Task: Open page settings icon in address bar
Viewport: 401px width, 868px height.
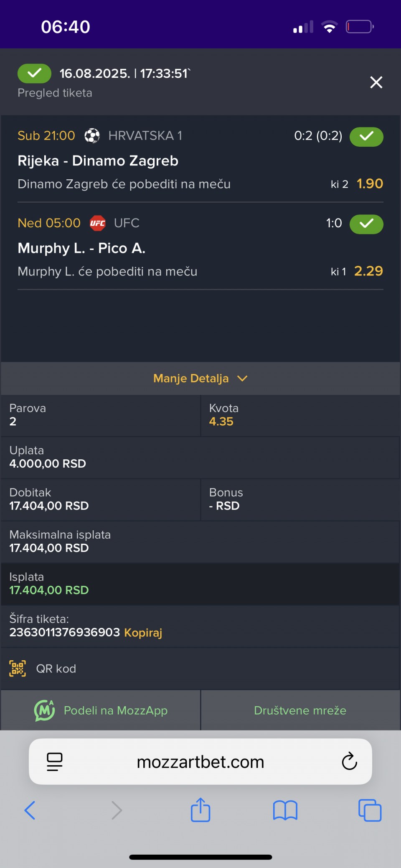Action: click(55, 761)
